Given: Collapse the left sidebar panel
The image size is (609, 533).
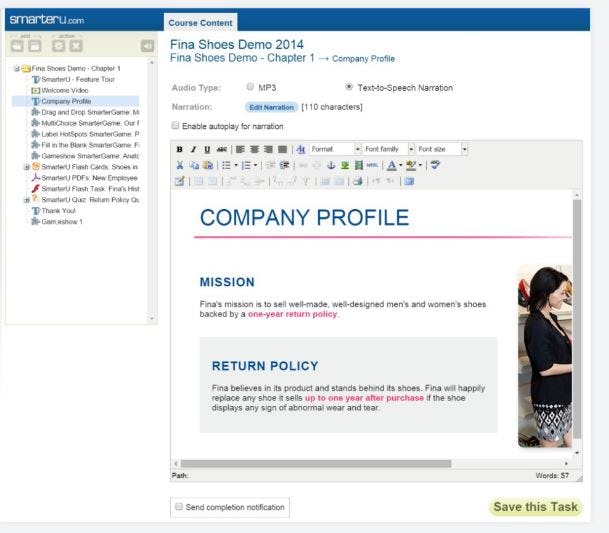Looking at the screenshot, I should (x=147, y=46).
